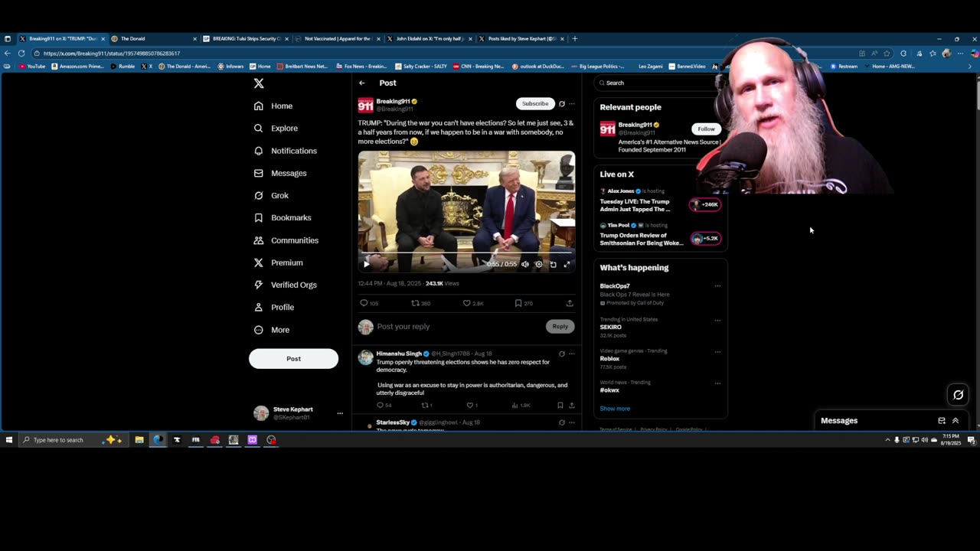980x551 pixels.
Task: Go back using the Post header arrow
Action: pos(362,83)
